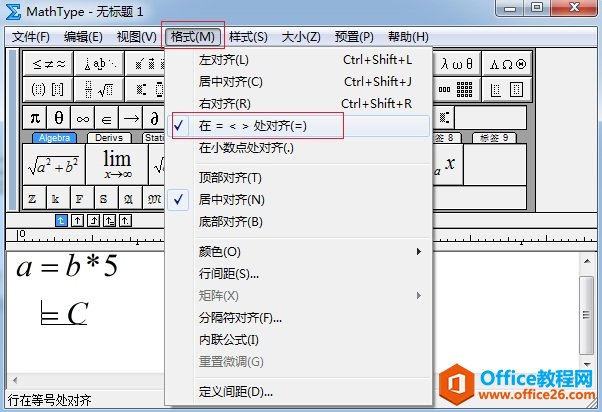Insert the double-struck Z symbol
This screenshot has height=412, width=602.
click(x=35, y=198)
